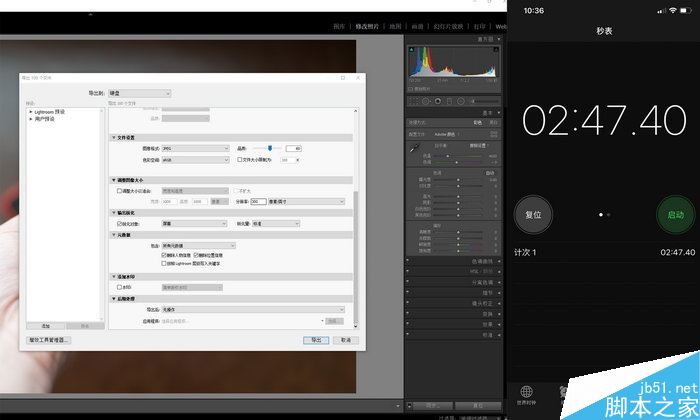
Task: Open the 增效工具管理器 button
Action: tap(49, 340)
